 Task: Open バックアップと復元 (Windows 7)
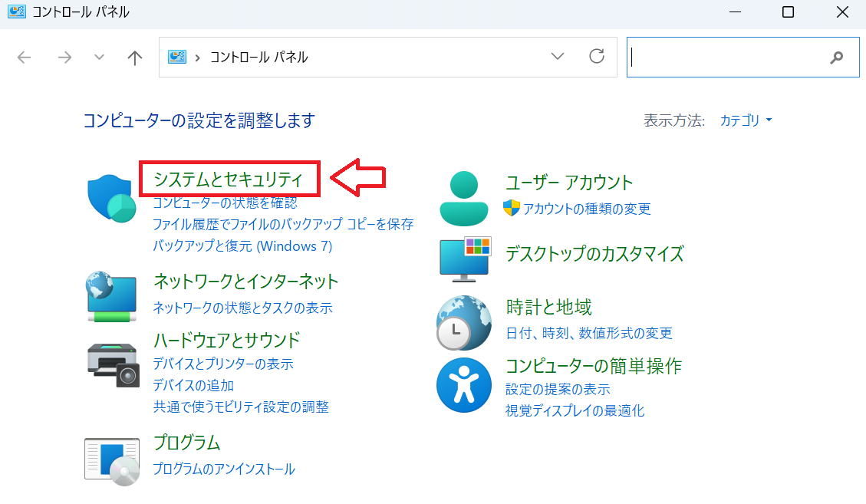242,246
